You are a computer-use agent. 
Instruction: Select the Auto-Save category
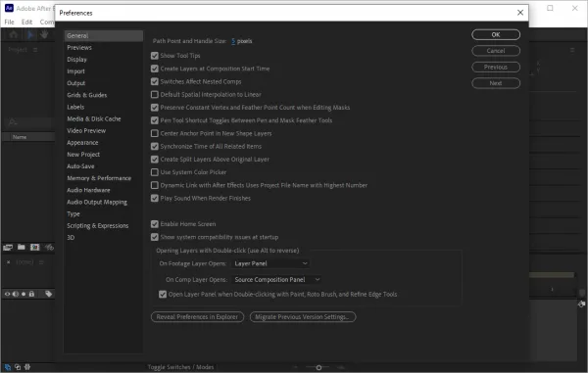pos(103,166)
